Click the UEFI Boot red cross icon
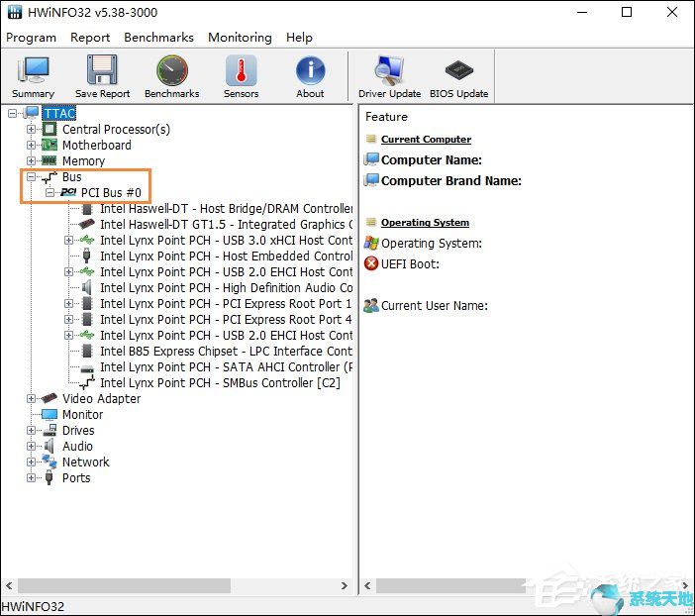Screen dimensions: 695x616 371,263
